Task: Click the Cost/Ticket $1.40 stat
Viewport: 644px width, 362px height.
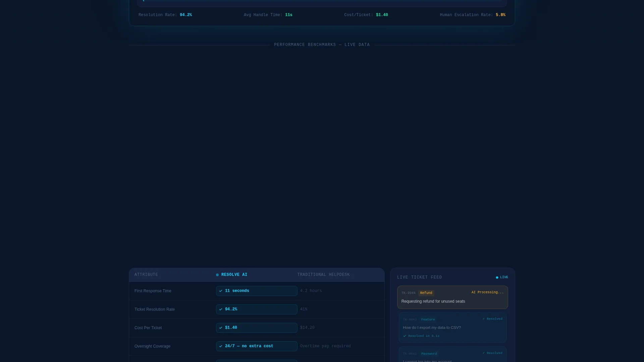Action: point(366,15)
